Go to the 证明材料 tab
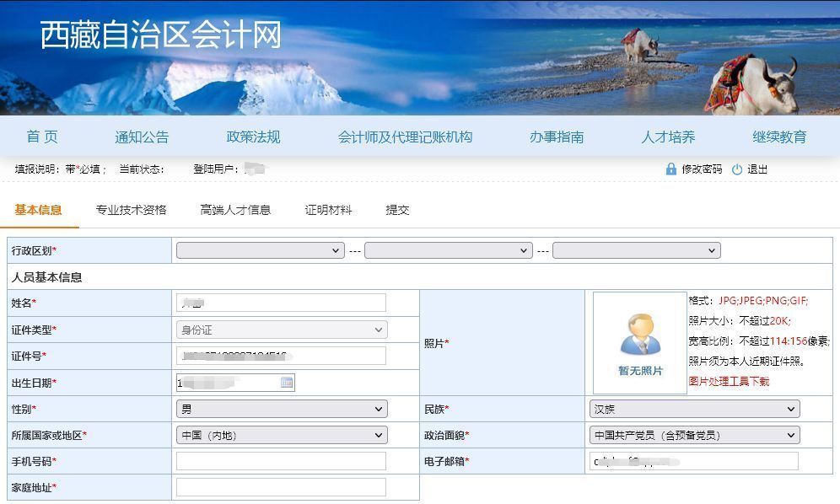The height and width of the screenshot is (504, 840). (328, 210)
